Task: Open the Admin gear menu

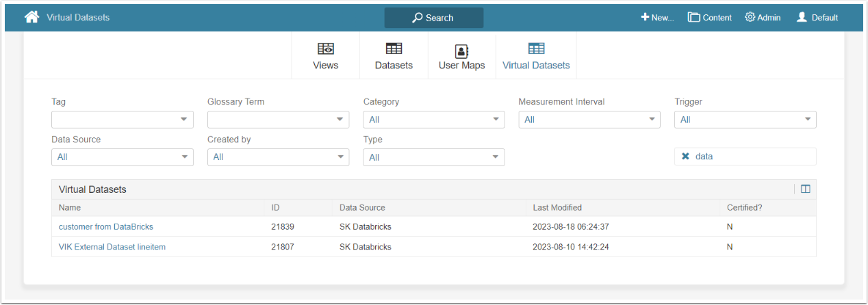Action: pyautogui.click(x=762, y=18)
